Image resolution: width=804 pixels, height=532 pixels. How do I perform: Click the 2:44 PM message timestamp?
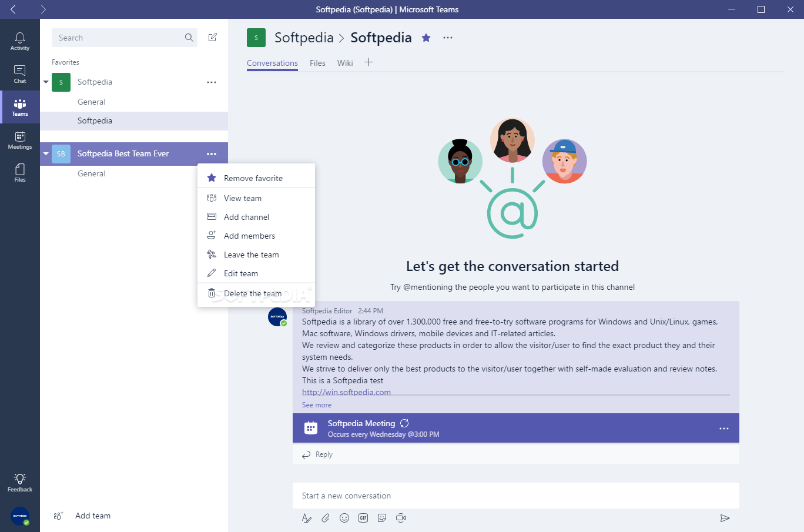click(370, 311)
